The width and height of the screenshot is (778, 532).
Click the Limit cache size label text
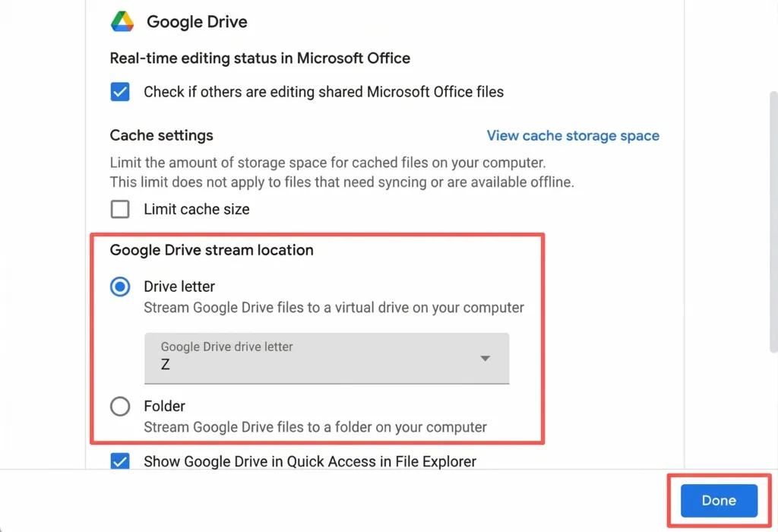click(x=196, y=209)
